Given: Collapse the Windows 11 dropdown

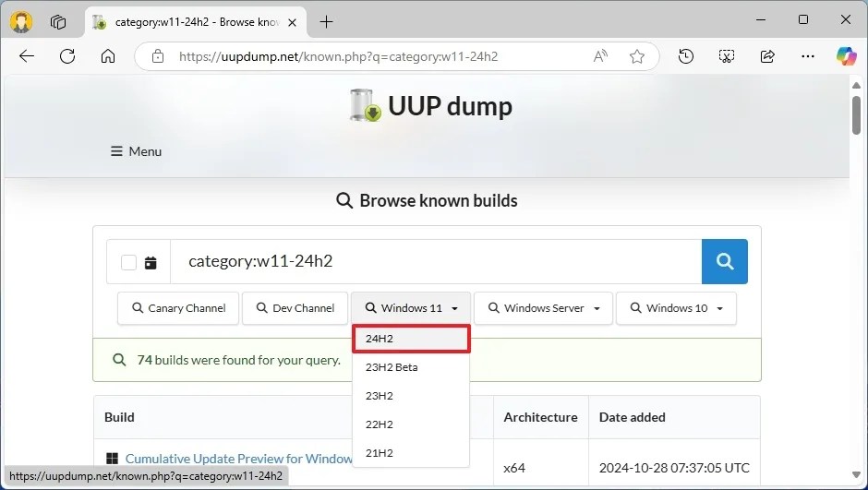Looking at the screenshot, I should click(411, 308).
